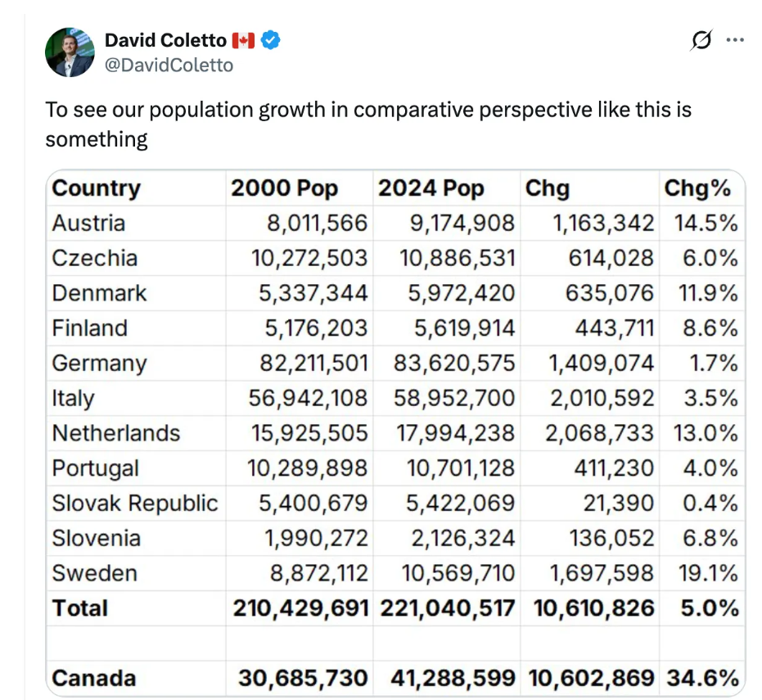
Task: Click the Slovak Republic row label
Action: pos(134,503)
